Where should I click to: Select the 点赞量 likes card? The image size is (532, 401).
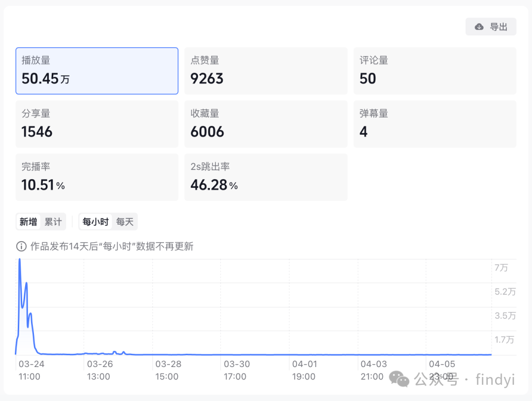pyautogui.click(x=266, y=71)
